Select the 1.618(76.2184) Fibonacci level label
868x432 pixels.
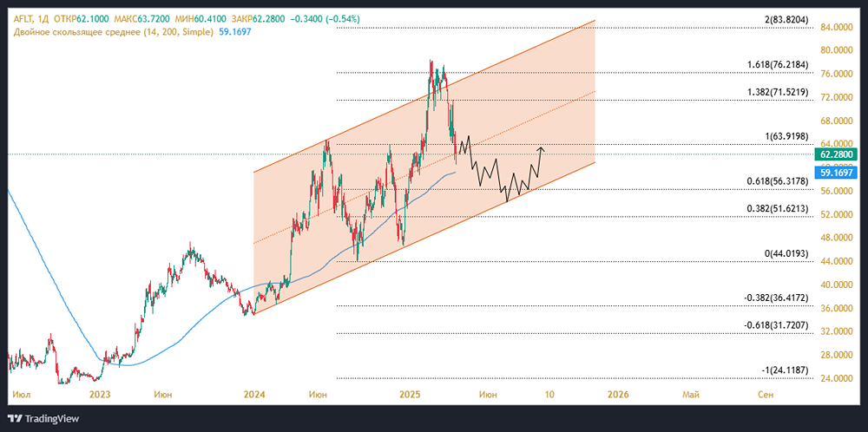click(x=778, y=65)
